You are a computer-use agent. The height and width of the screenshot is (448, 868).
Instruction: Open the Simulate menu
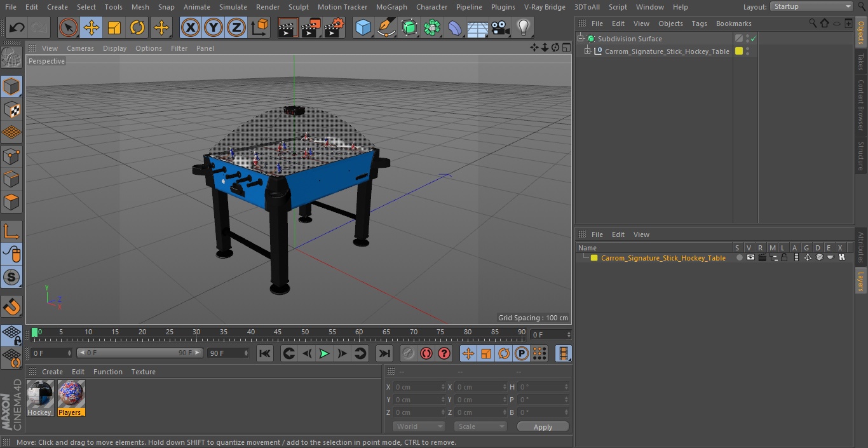point(233,7)
